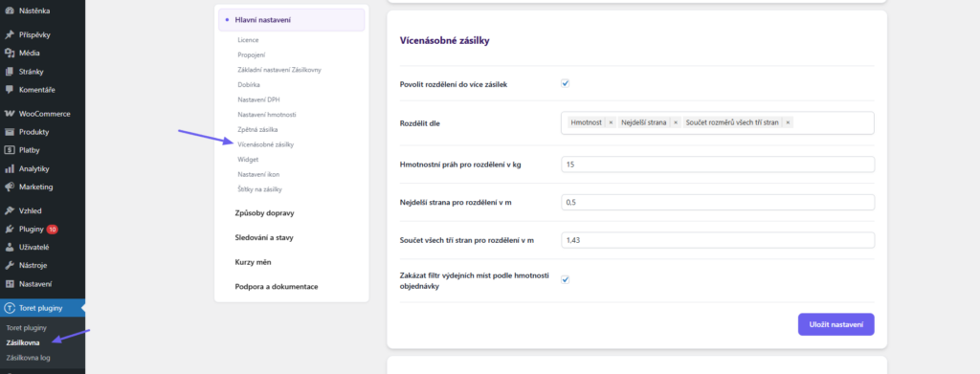Open Zpětná zásilka link
Viewport: 980px width, 374px height.
[x=257, y=129]
